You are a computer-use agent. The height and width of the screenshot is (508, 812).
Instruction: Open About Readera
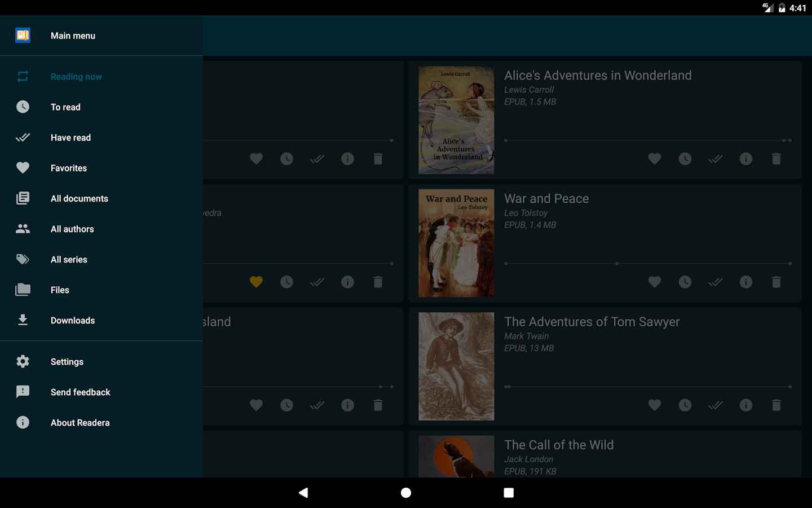click(x=101, y=422)
